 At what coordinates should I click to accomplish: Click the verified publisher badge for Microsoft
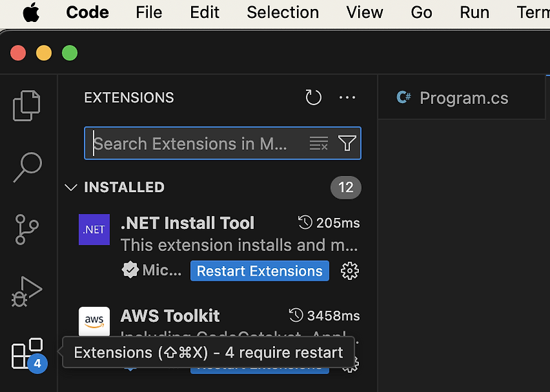pos(130,270)
